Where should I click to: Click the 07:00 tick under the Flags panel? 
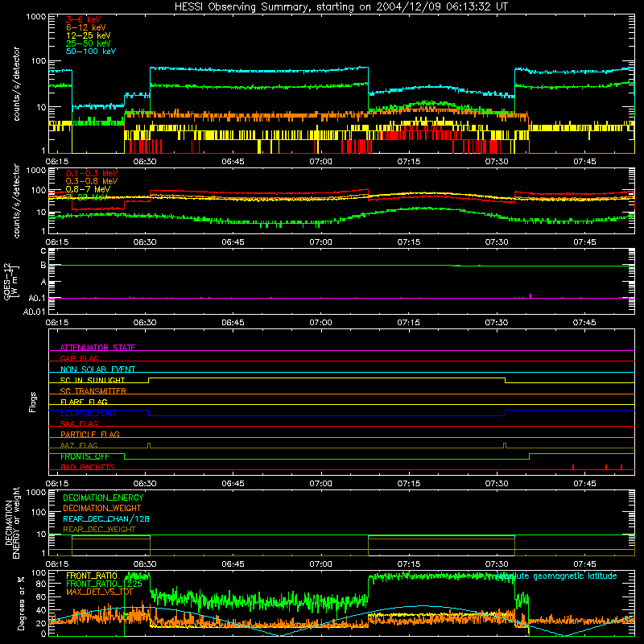pyautogui.click(x=320, y=484)
